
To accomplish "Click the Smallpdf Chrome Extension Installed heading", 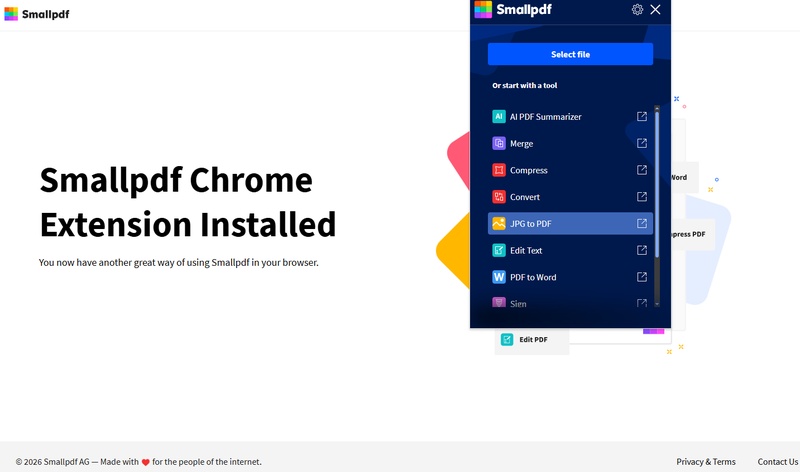I will coord(188,202).
